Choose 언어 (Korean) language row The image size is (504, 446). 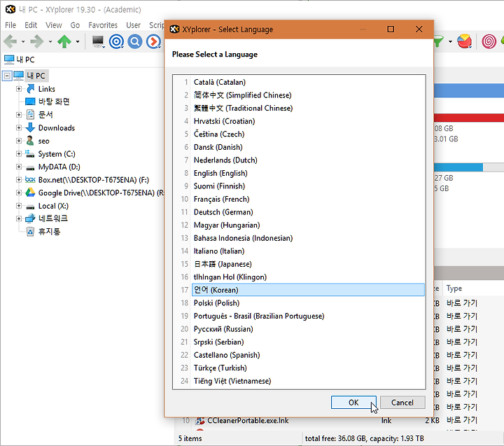pos(308,290)
